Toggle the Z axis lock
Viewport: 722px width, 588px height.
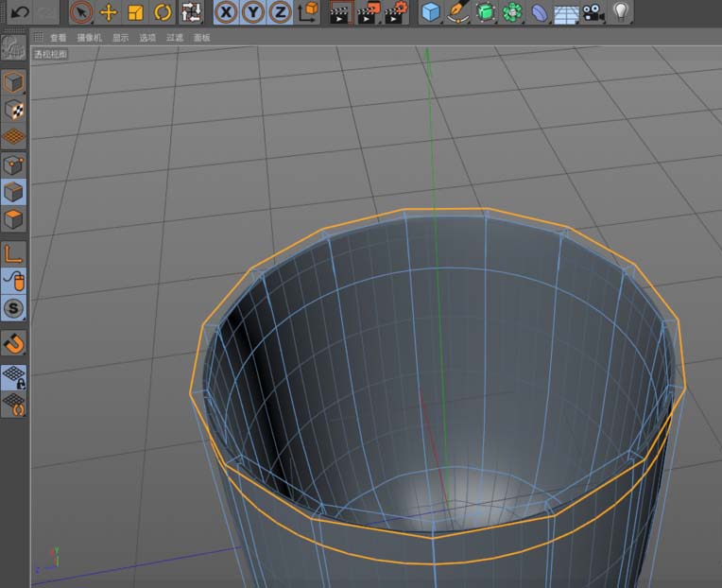[x=281, y=12]
